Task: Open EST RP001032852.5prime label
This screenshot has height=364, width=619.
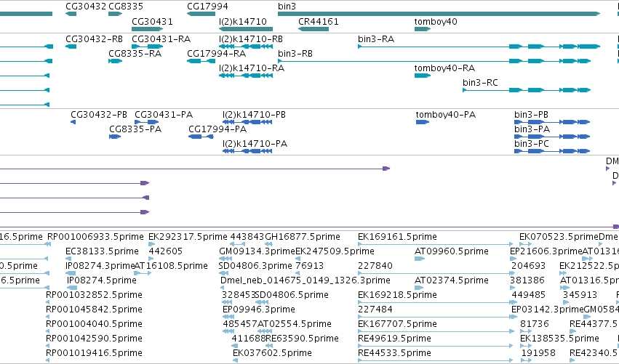Action: (x=94, y=295)
